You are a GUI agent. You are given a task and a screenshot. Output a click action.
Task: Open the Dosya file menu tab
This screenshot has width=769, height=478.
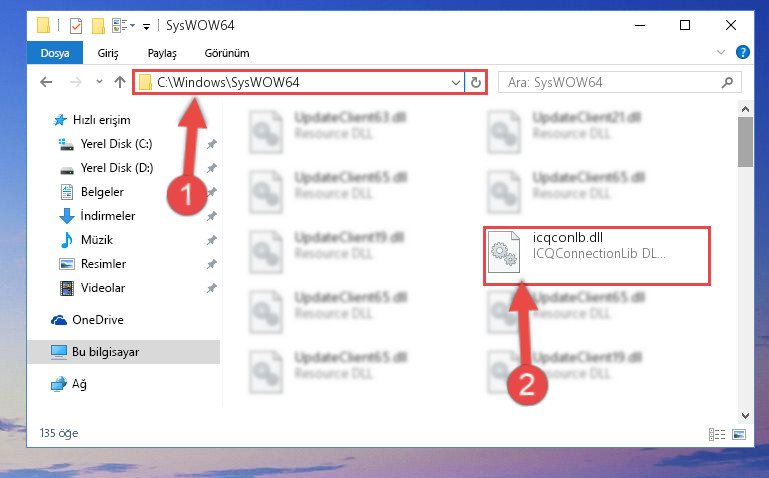tap(54, 53)
